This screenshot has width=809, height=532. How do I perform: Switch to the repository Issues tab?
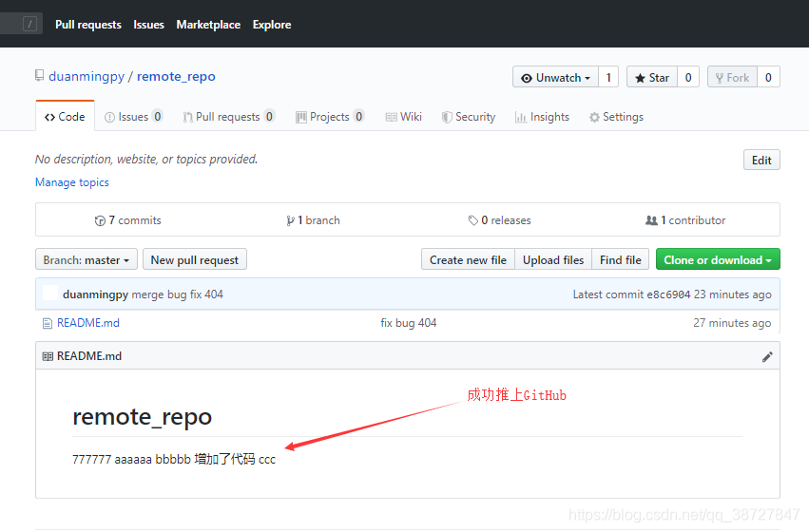(x=134, y=117)
